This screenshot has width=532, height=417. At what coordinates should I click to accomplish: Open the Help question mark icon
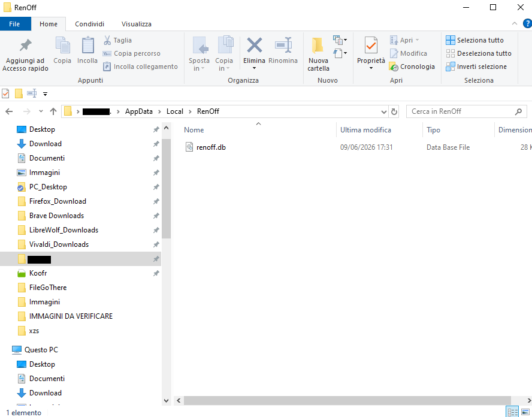[x=527, y=23]
